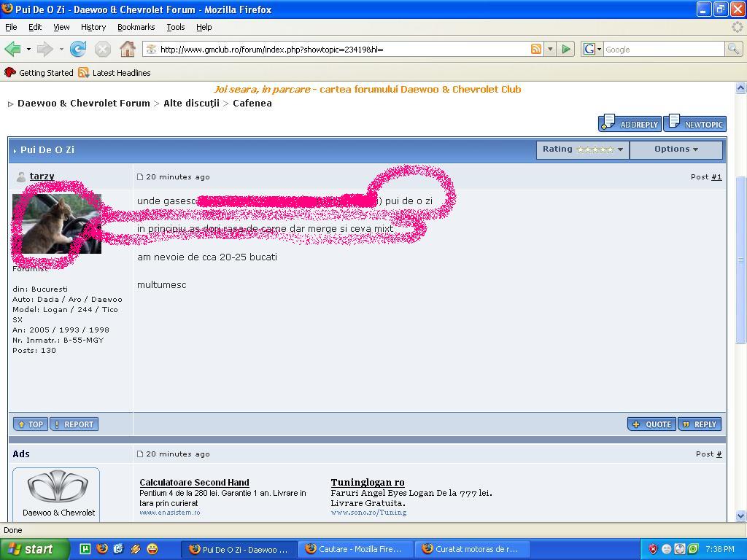Click the page vertical scrollbar down arrow
This screenshot has width=747, height=560.
(741, 516)
